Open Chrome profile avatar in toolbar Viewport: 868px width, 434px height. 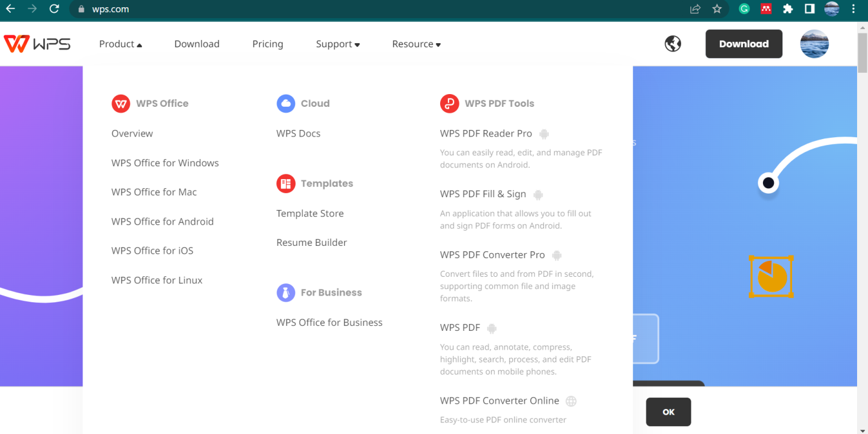[x=832, y=9]
